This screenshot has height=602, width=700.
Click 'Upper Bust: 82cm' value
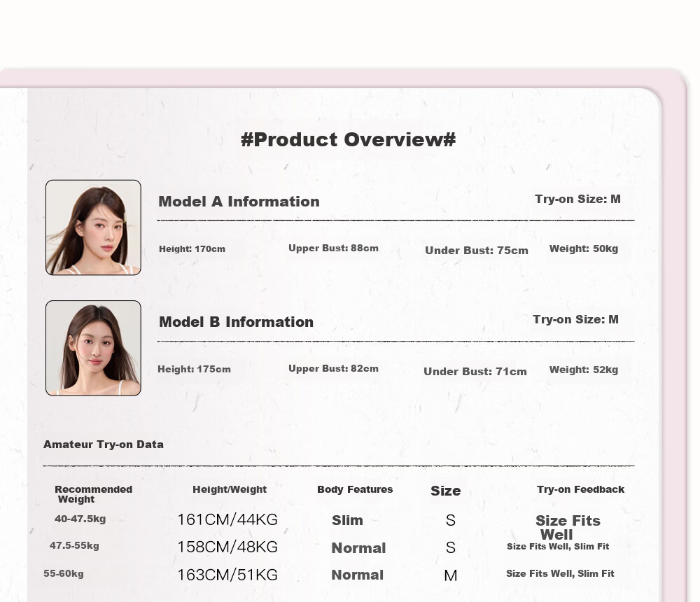click(x=333, y=368)
